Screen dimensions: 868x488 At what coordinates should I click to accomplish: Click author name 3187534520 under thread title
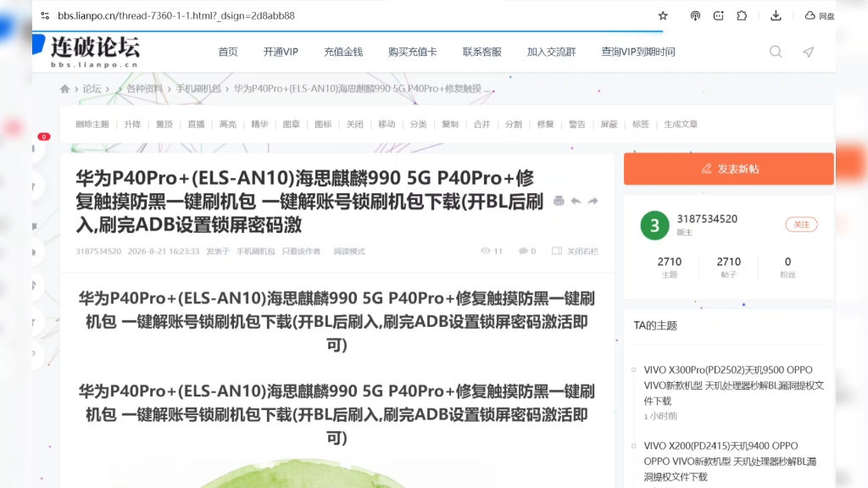(x=98, y=251)
